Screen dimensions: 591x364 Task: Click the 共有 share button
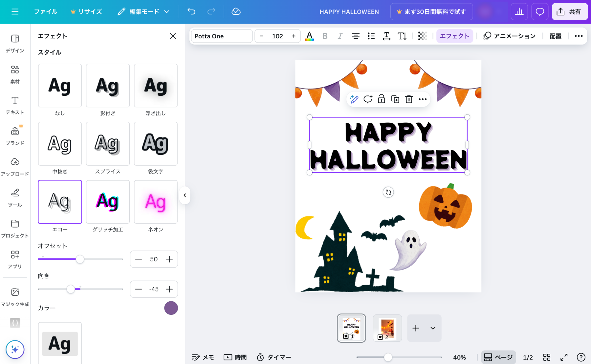(x=569, y=12)
